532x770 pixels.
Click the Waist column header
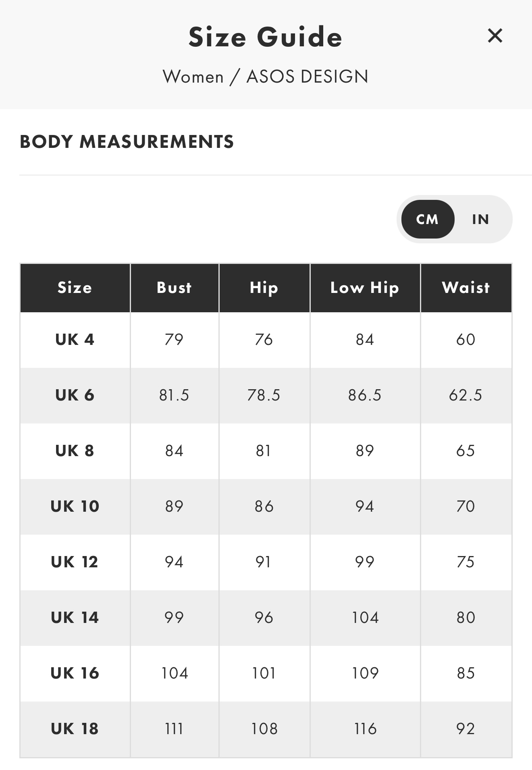pyautogui.click(x=466, y=288)
